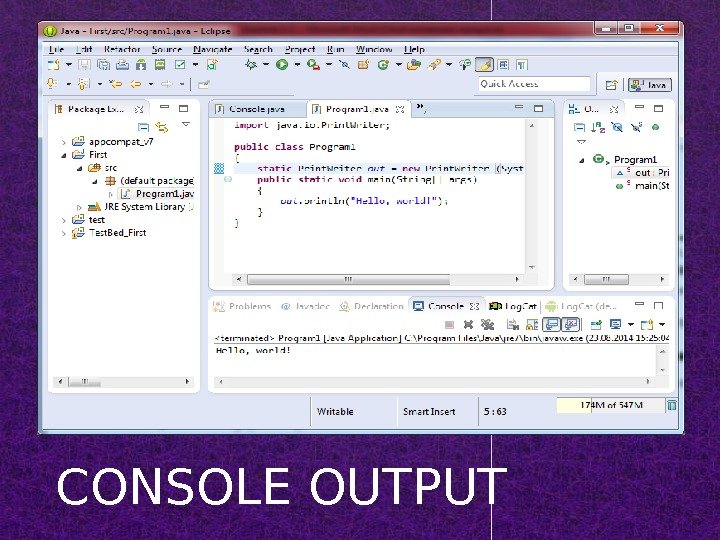The image size is (720, 540).
Task: Toggle Show Console on Standard Out change
Action: tap(552, 325)
